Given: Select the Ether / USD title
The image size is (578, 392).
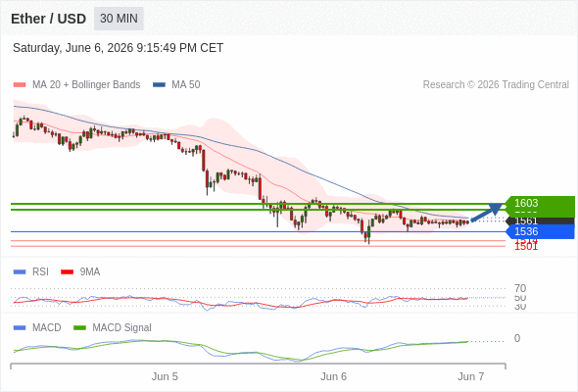Looking at the screenshot, I should [x=48, y=19].
